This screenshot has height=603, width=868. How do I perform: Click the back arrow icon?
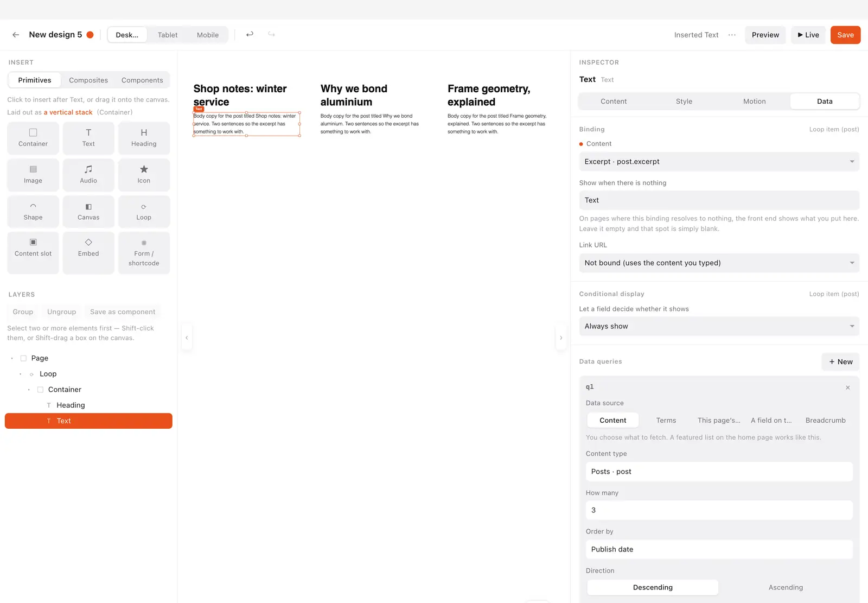[x=16, y=35]
